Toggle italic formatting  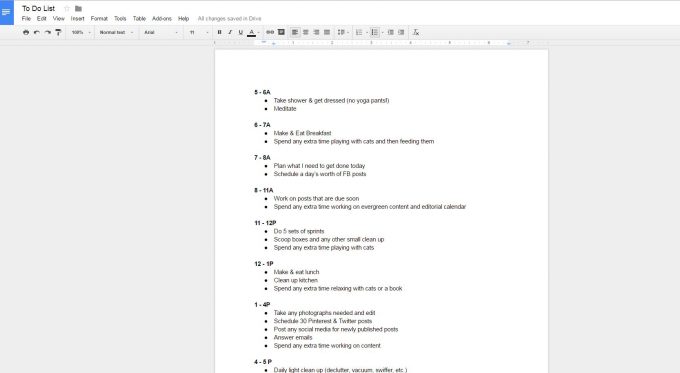coord(230,32)
